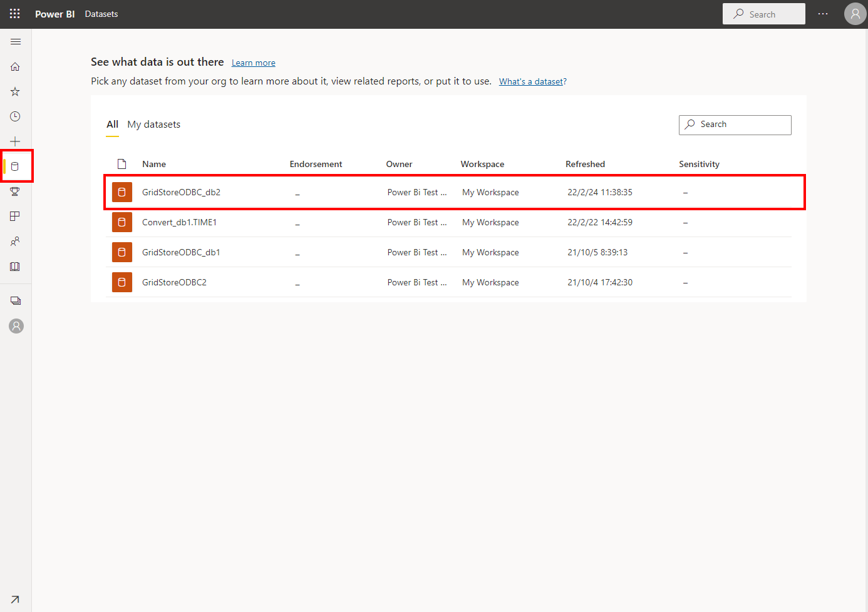This screenshot has width=868, height=612.
Task: Open Recent clock icon in sidebar
Action: click(x=16, y=117)
